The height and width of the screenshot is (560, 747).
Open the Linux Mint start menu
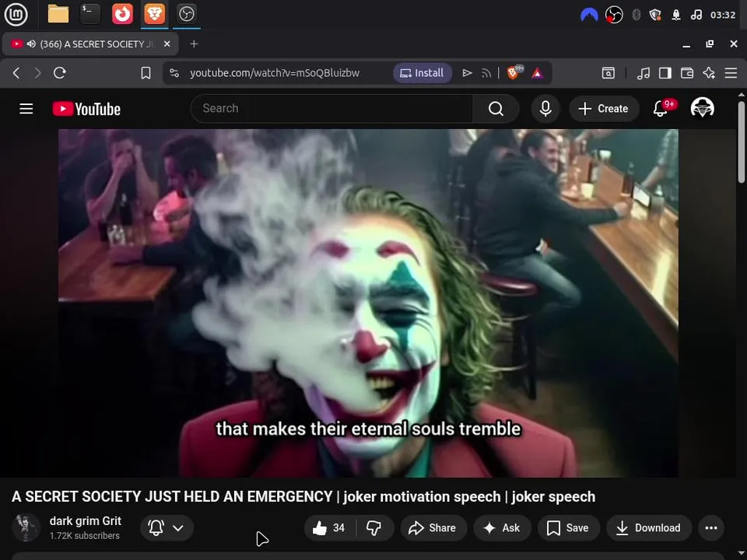[16, 14]
